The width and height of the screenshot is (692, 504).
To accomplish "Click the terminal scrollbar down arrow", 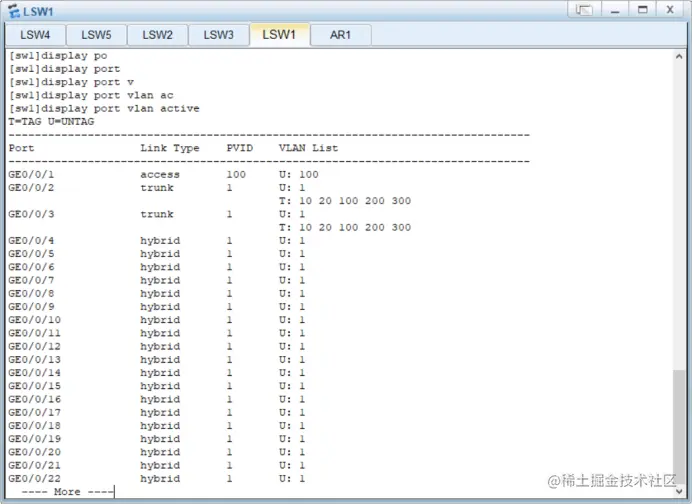I will point(679,490).
